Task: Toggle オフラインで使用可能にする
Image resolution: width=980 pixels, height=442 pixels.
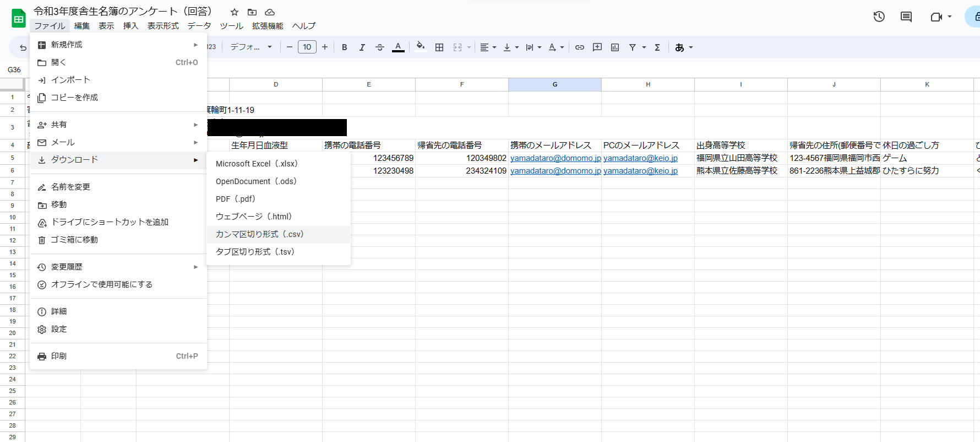Action: click(x=118, y=284)
